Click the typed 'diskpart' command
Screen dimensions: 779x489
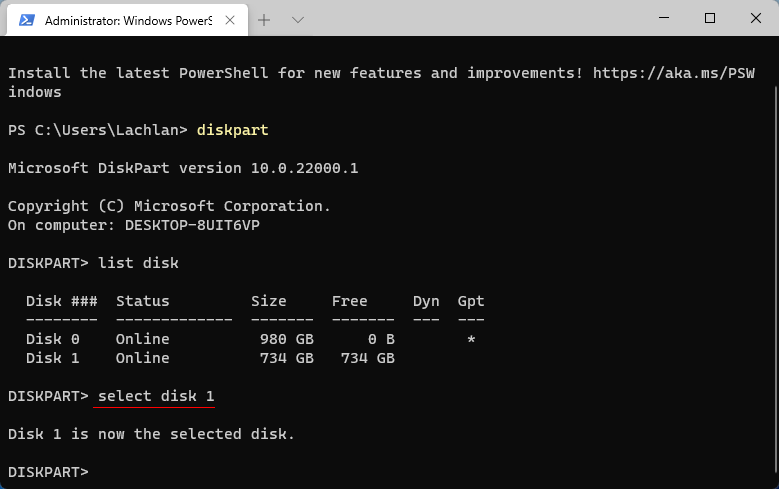233,130
